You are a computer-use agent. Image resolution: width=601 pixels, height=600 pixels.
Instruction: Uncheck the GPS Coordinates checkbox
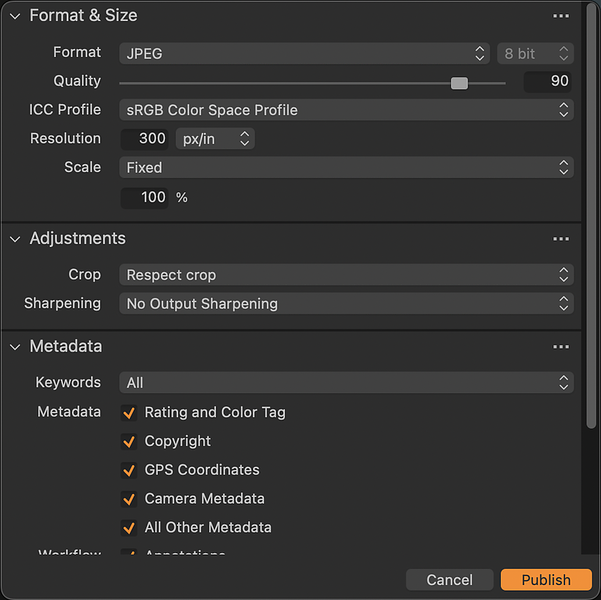(129, 470)
